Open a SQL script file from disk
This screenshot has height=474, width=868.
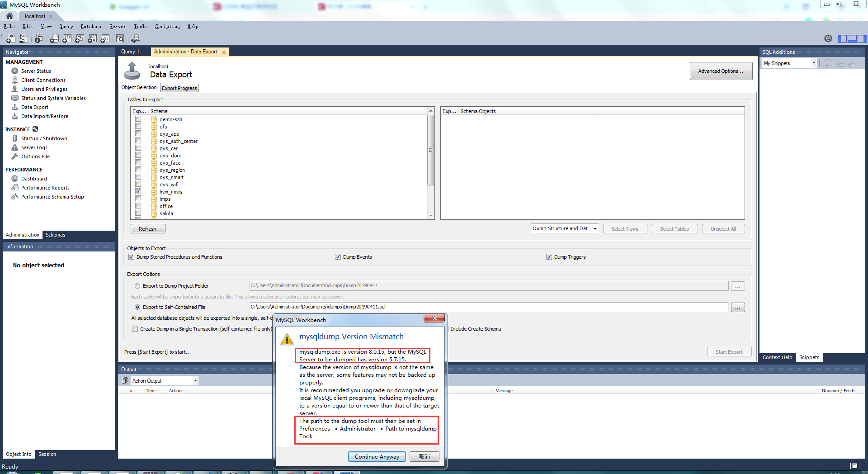coord(24,38)
